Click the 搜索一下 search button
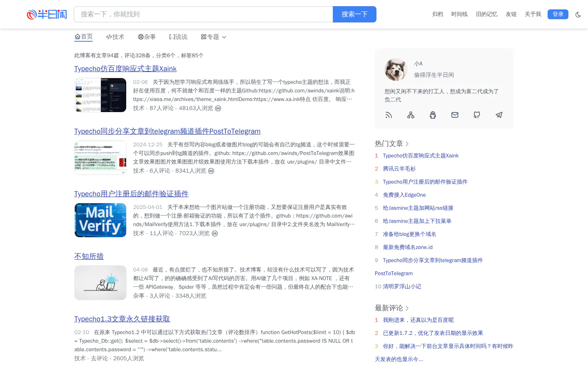The width and height of the screenshot is (588, 368). (x=354, y=14)
